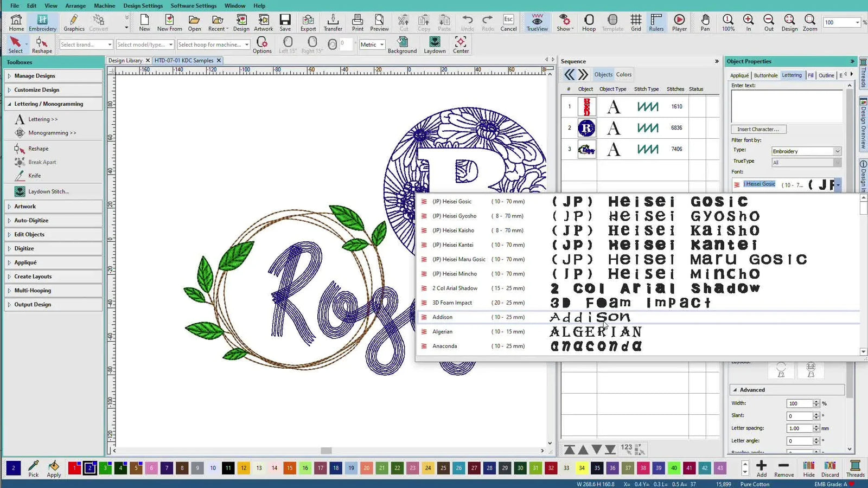This screenshot has width=868, height=488.
Task: Click the Reshape tool in toolbar
Action: 42,44
